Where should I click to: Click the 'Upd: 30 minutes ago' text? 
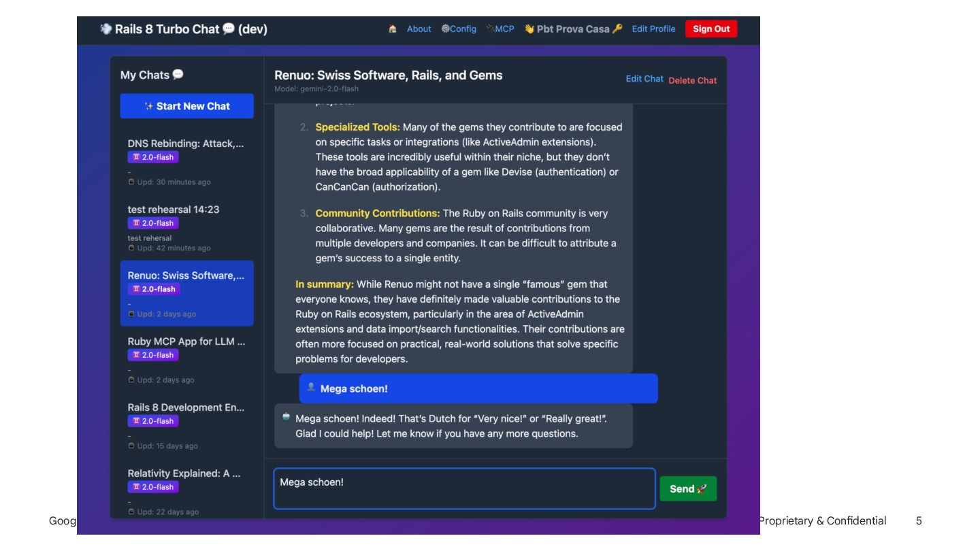click(x=169, y=182)
